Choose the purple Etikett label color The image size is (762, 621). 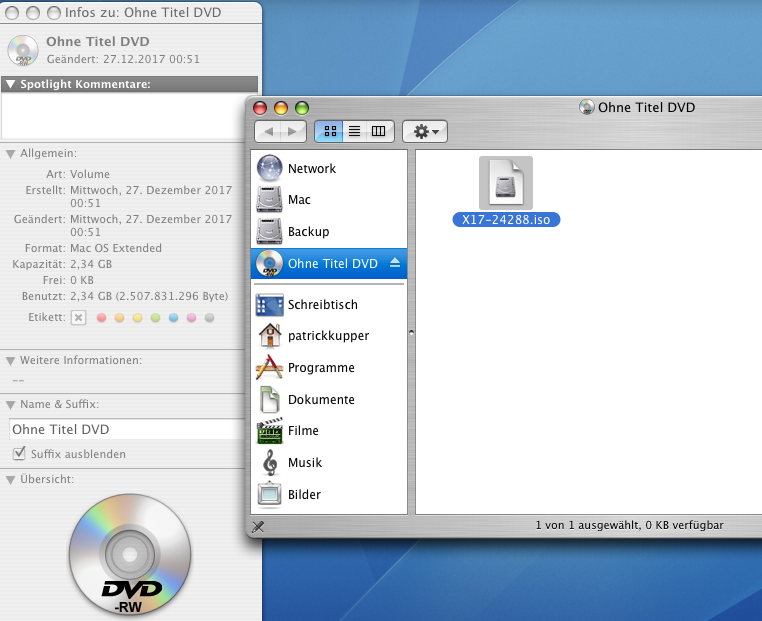[191, 318]
